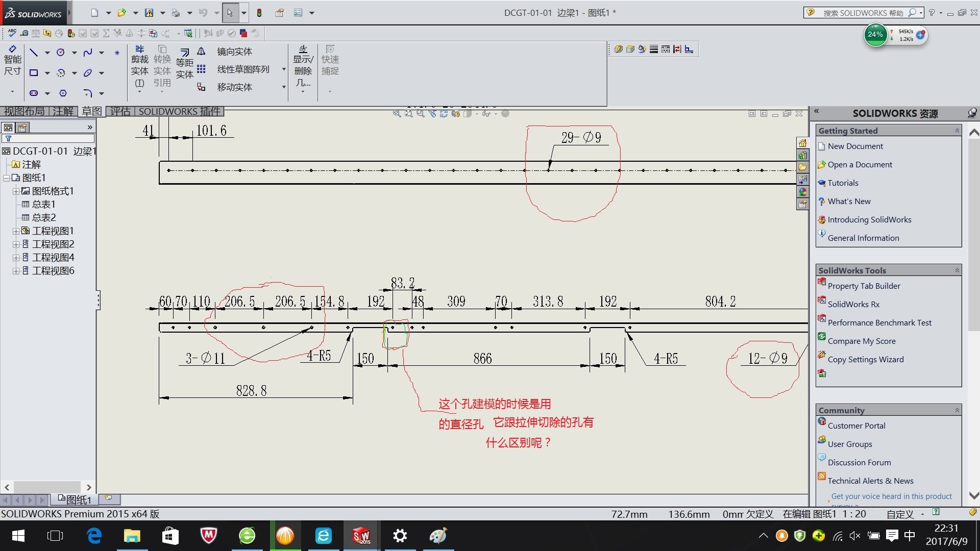Switch to the 注解 tab
Viewport: 980px width, 551px height.
point(63,111)
